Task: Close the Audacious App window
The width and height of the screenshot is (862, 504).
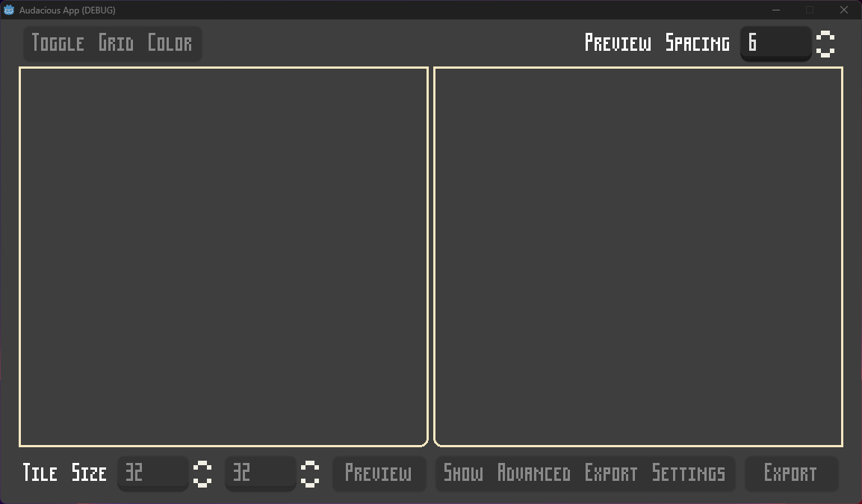Action: click(844, 10)
